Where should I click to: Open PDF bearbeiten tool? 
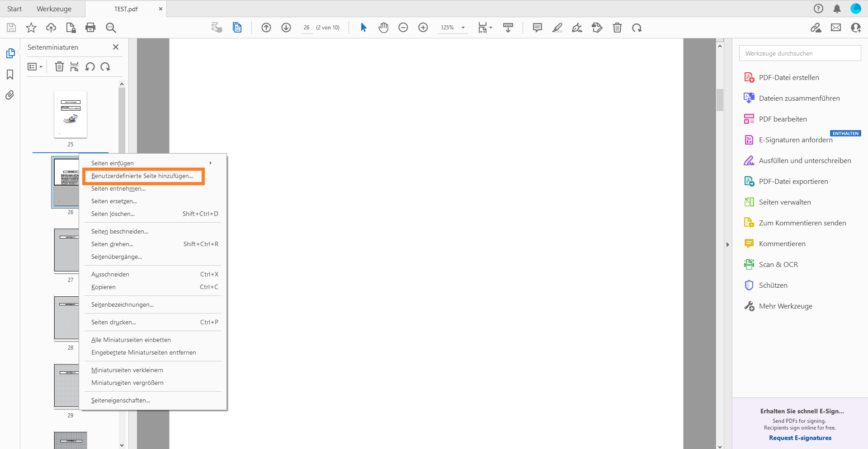783,119
